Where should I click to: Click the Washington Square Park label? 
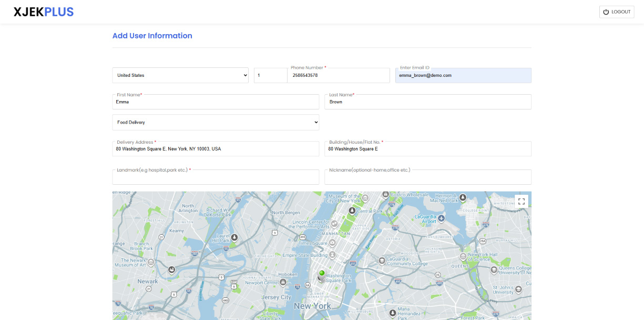tap(339, 278)
